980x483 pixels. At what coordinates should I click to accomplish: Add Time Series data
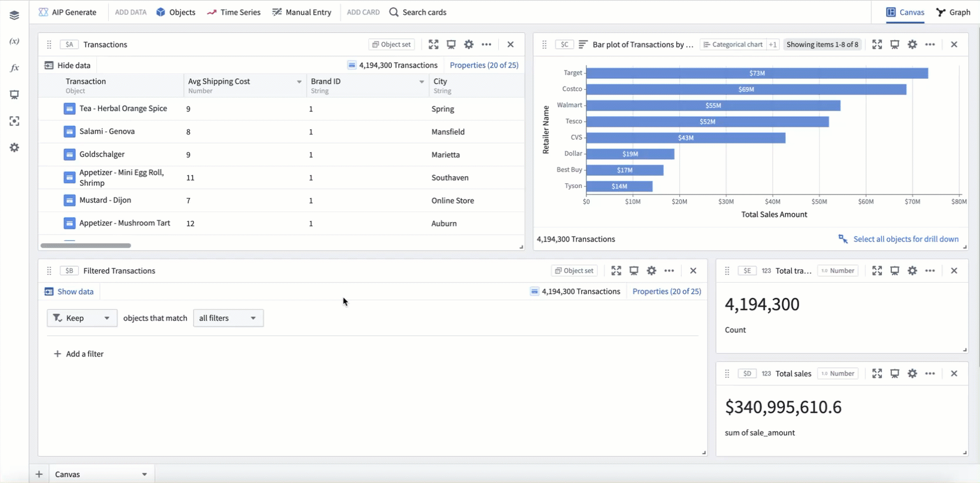[x=234, y=12]
